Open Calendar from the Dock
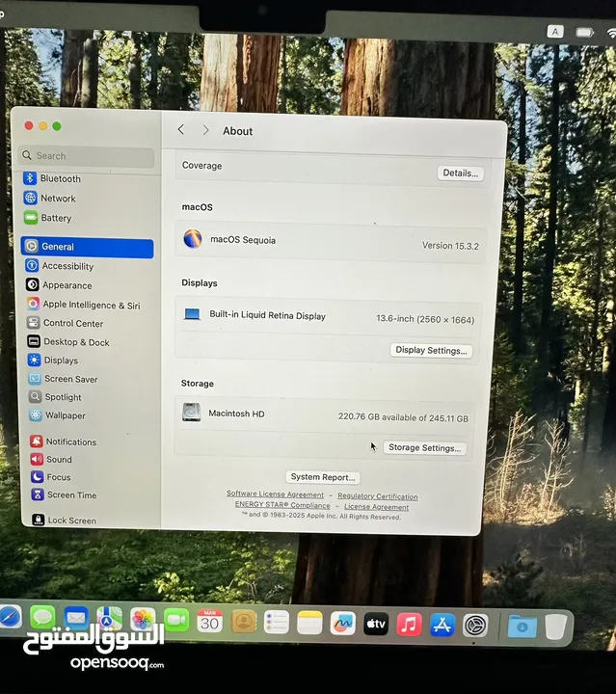 (210, 621)
